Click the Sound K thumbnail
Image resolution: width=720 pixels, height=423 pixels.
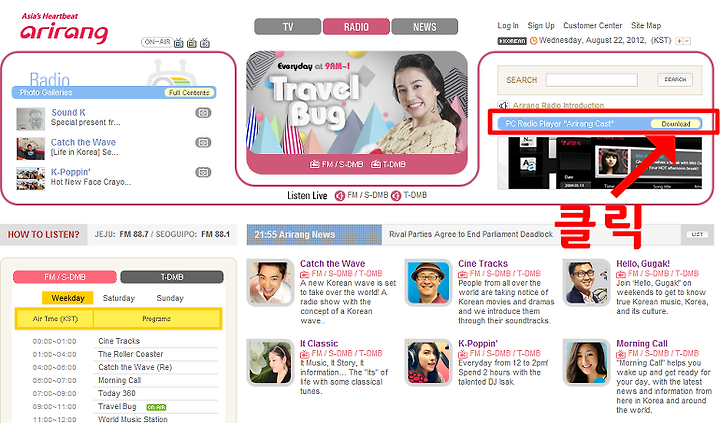coord(30,119)
